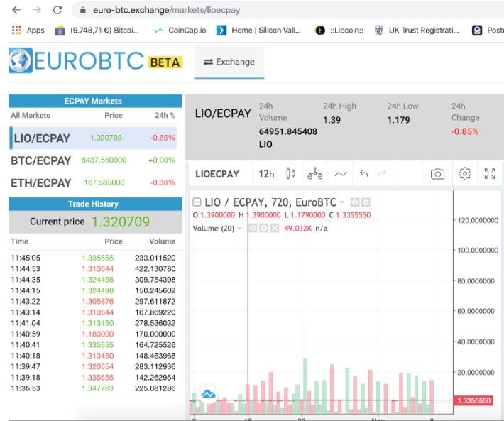Viewport: 504px width, 421px height.
Task: Click the ECPAY Markets header
Action: (95, 101)
